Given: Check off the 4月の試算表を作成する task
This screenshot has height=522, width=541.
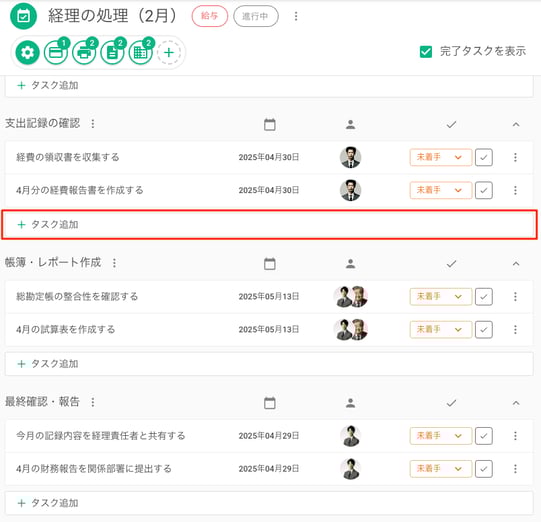Looking at the screenshot, I should [483, 329].
